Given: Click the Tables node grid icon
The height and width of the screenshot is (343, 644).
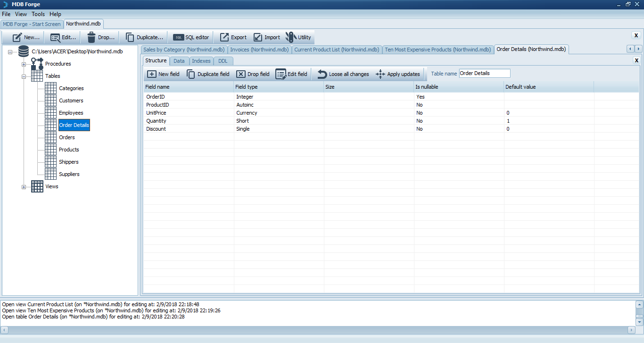Looking at the screenshot, I should click(x=37, y=76).
